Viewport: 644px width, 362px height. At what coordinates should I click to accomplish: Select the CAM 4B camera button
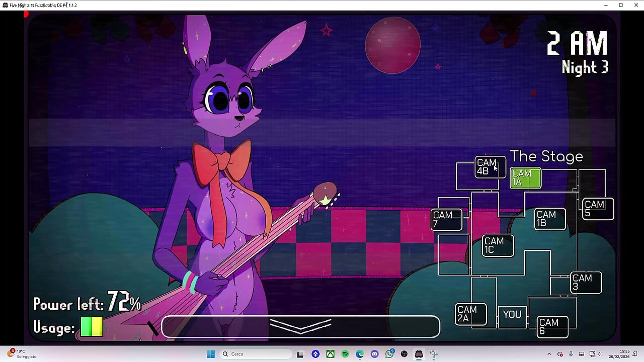[490, 167]
